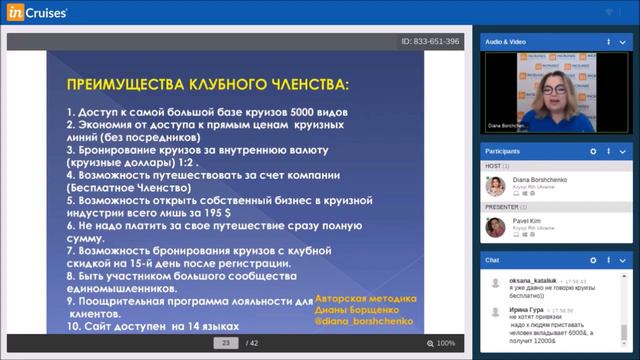Click slide heading ПРЕИМУЩЕСТВА КЛУБНОГО ЧЛЕНСТВА

click(208, 84)
